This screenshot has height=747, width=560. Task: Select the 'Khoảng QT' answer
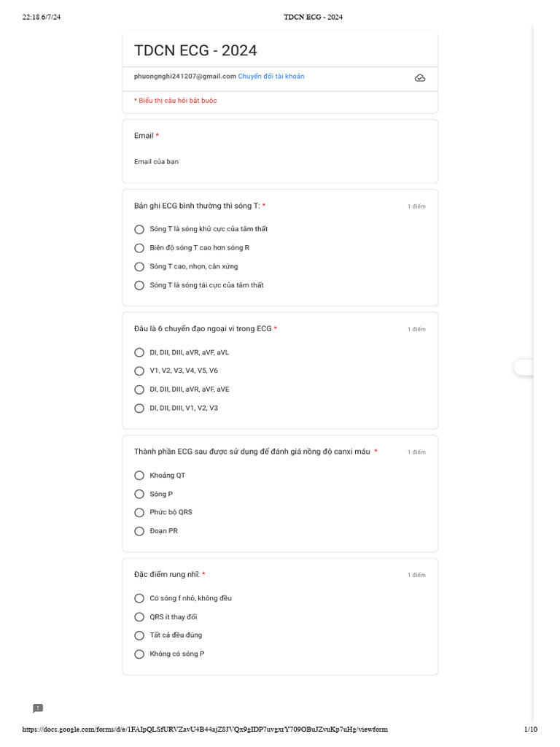(139, 476)
